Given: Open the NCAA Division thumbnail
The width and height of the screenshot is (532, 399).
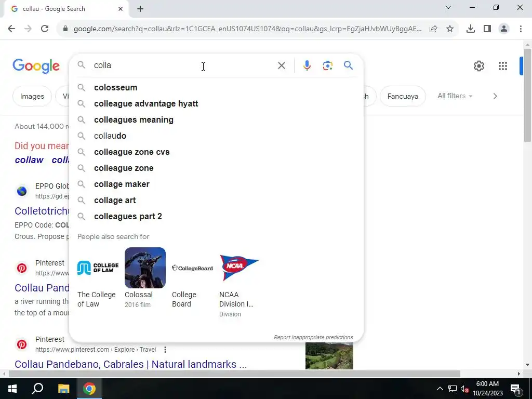Looking at the screenshot, I should 240,268.
